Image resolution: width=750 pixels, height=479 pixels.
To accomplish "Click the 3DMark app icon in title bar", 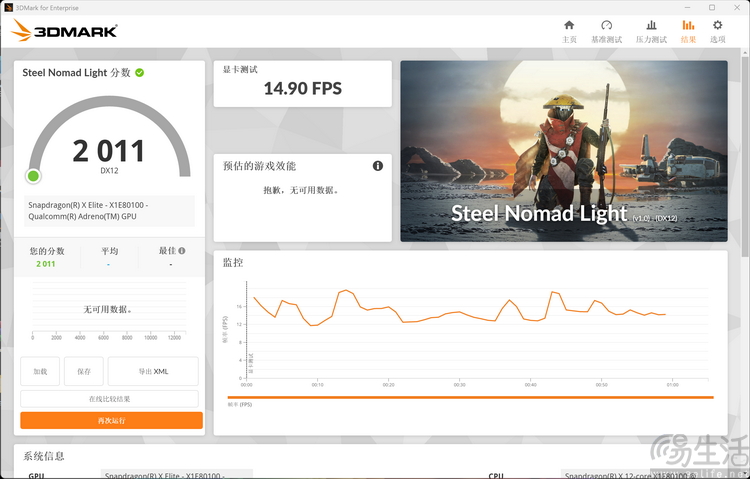I will pos(8,7).
